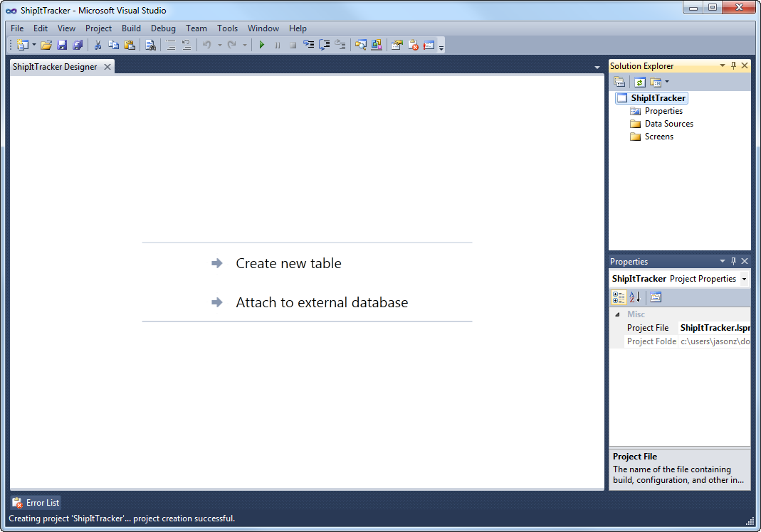Toggle the Categorized view in Properties panel
The image size is (761, 532).
[x=618, y=297]
